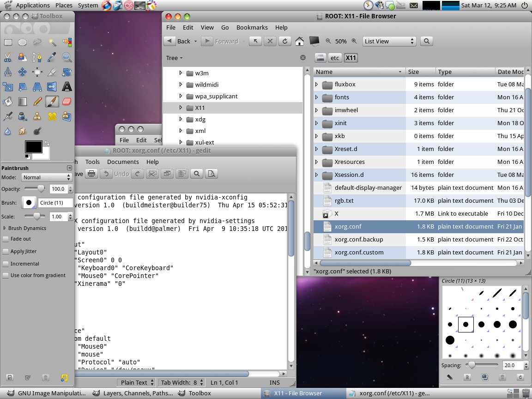Expand the Xsession.d folder row
The height and width of the screenshot is (399, 532).
click(316, 175)
